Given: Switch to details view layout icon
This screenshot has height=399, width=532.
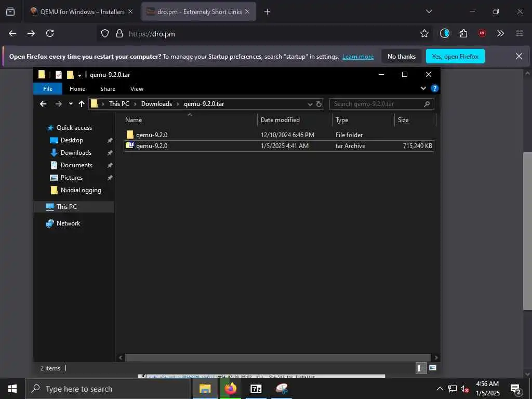Looking at the screenshot, I should click(x=420, y=368).
